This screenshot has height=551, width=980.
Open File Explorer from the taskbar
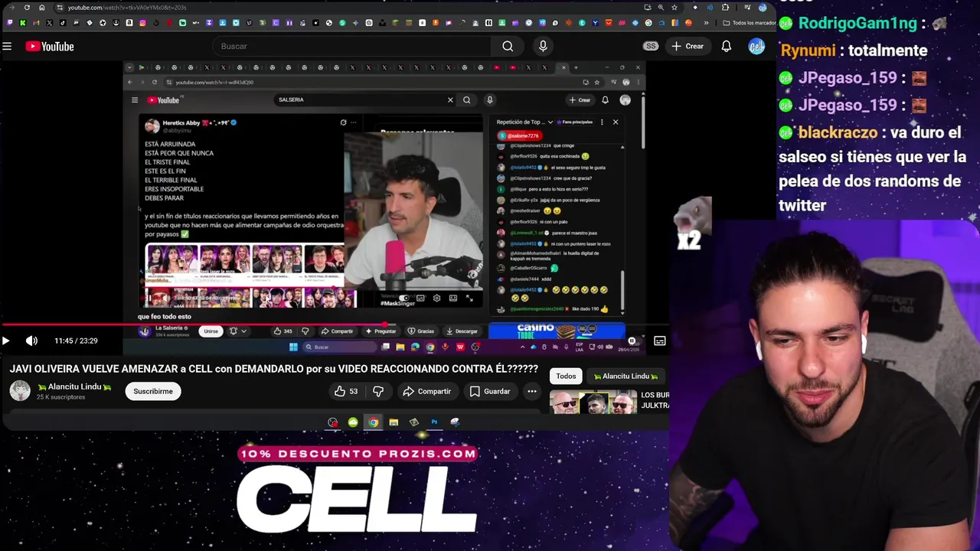tap(394, 422)
